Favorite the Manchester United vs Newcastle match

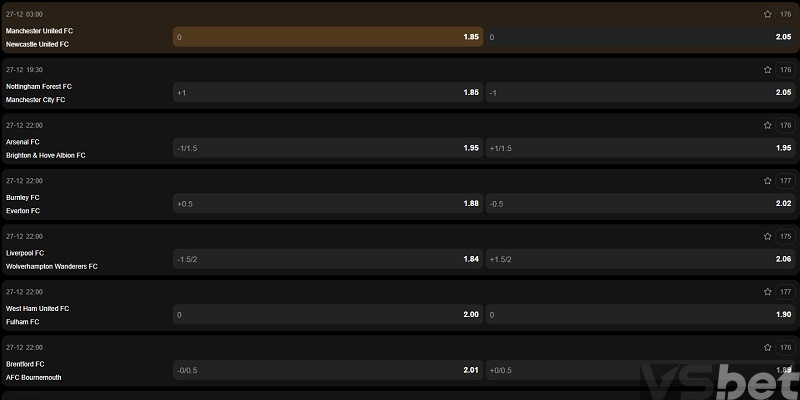coord(767,15)
